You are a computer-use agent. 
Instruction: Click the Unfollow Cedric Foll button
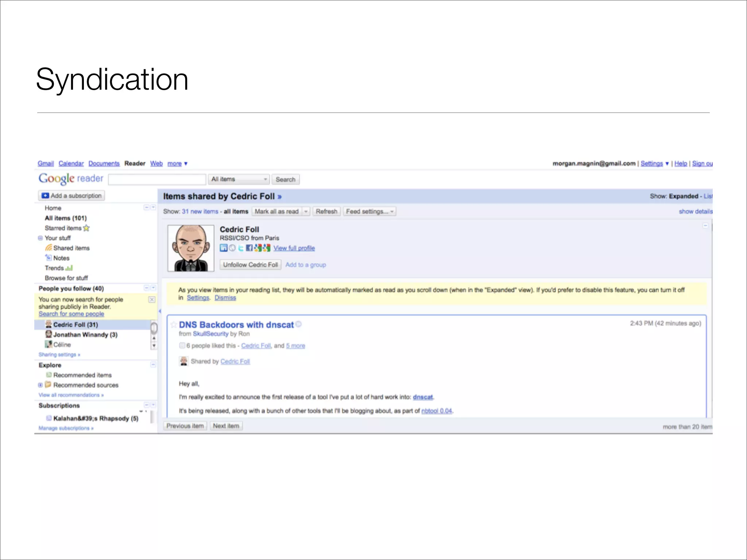250,265
